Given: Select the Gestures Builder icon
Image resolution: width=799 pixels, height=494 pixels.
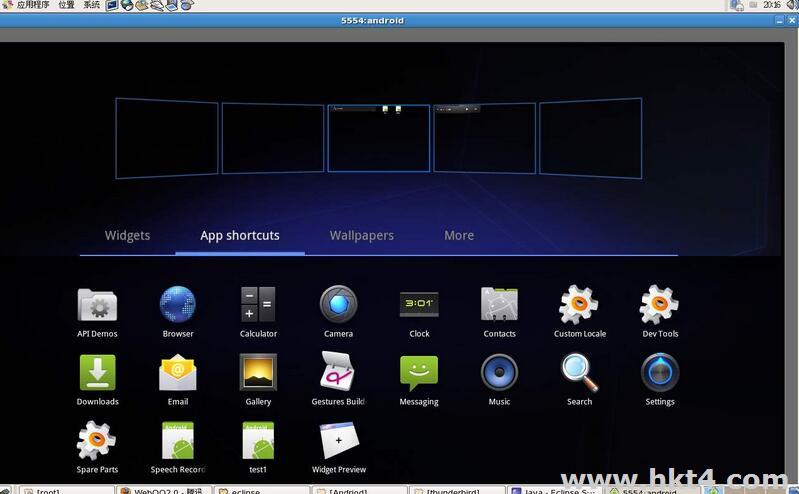Looking at the screenshot, I should pyautogui.click(x=337, y=372).
